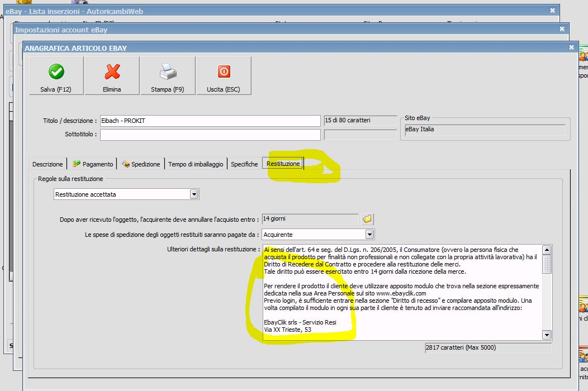Click Uscita (ESC) exit button

click(x=224, y=76)
